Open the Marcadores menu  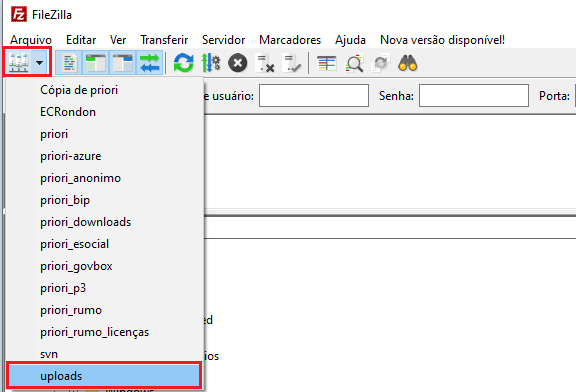coord(290,40)
